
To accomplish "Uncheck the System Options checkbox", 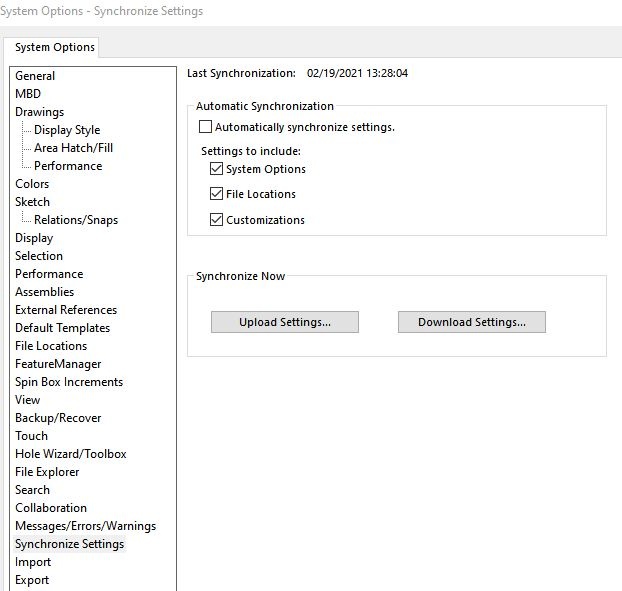I will pyautogui.click(x=216, y=169).
